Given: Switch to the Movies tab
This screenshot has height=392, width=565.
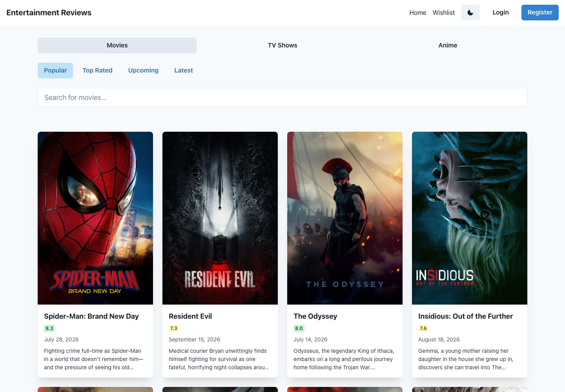Looking at the screenshot, I should (x=117, y=45).
